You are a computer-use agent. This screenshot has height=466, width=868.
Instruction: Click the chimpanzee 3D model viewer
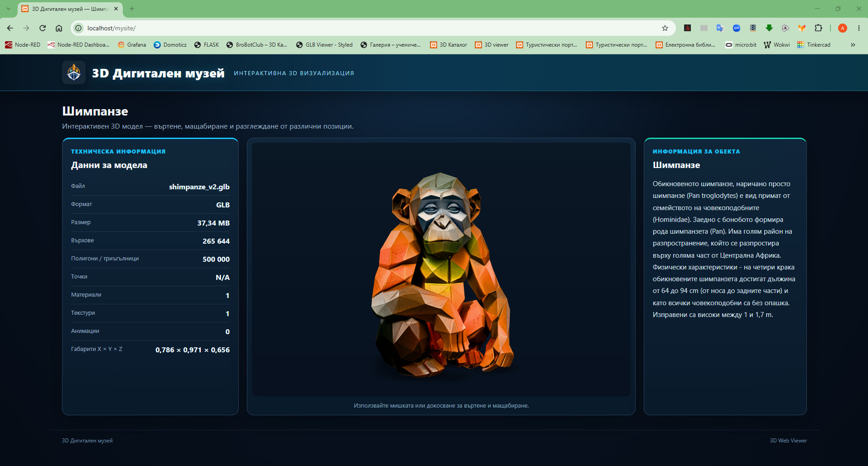pos(441,269)
